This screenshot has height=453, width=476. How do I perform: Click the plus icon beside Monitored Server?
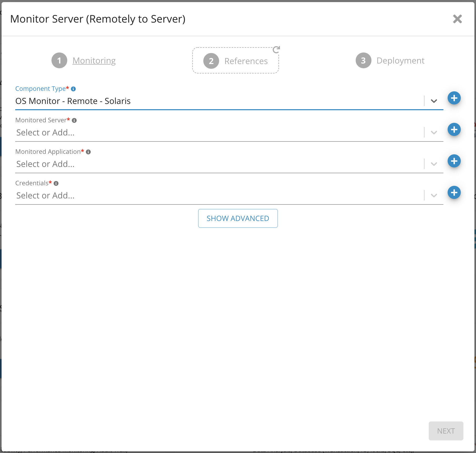point(454,129)
